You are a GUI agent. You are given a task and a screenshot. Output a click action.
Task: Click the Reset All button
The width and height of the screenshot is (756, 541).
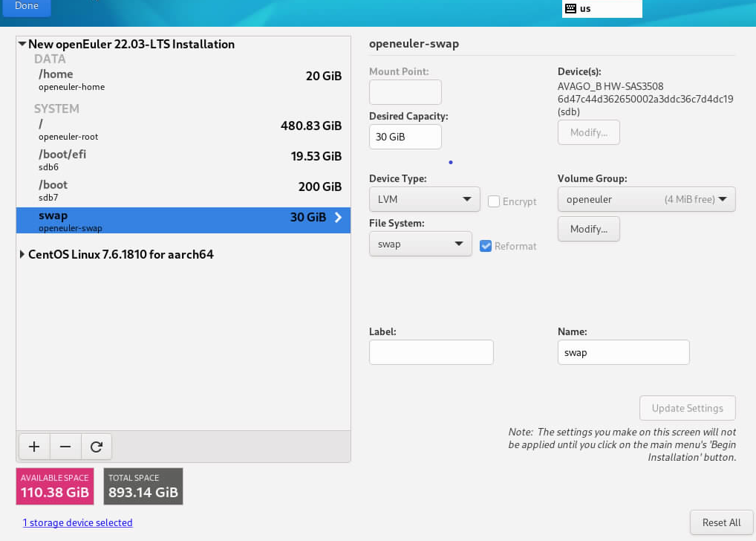click(721, 522)
